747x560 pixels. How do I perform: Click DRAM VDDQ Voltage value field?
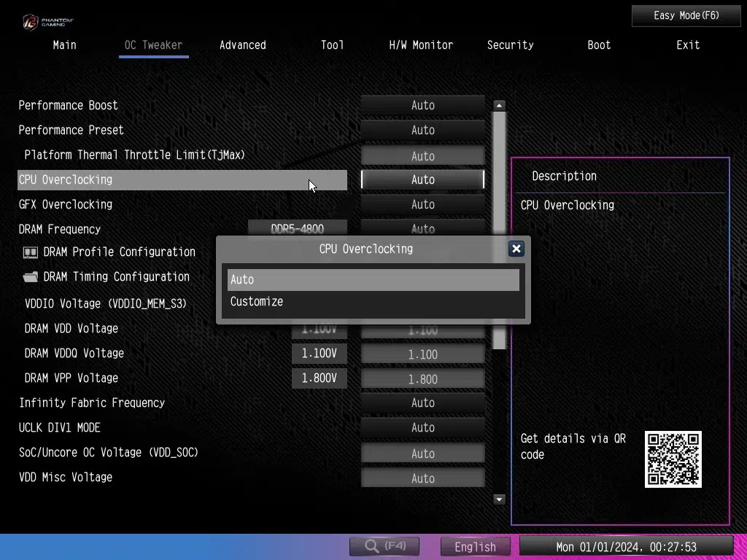(x=422, y=355)
